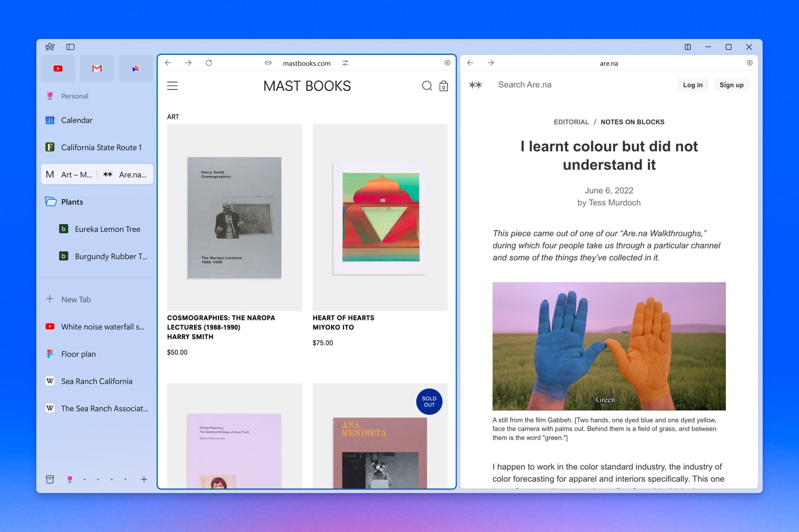Open site controls next to mastbooks.com

345,63
